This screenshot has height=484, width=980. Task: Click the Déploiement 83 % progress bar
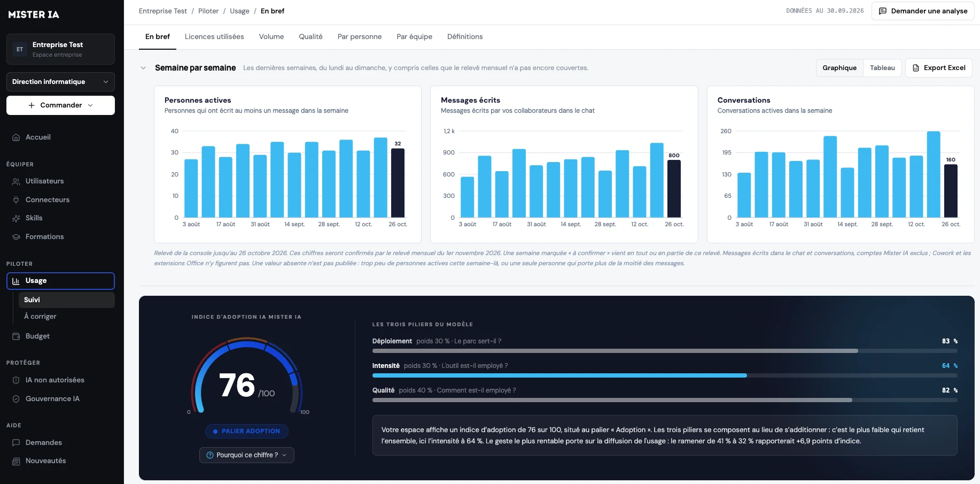click(x=665, y=351)
